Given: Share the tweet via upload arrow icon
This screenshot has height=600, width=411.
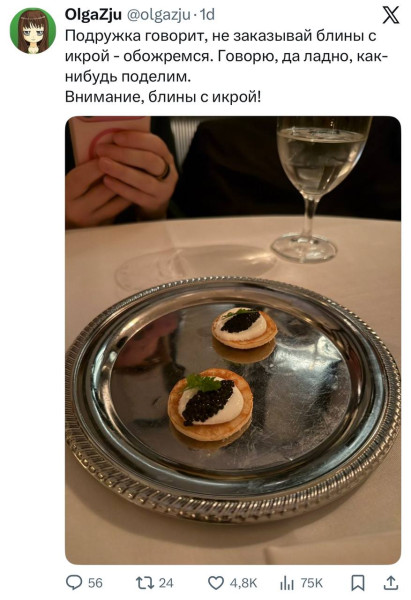Looking at the screenshot, I should pos(390,583).
